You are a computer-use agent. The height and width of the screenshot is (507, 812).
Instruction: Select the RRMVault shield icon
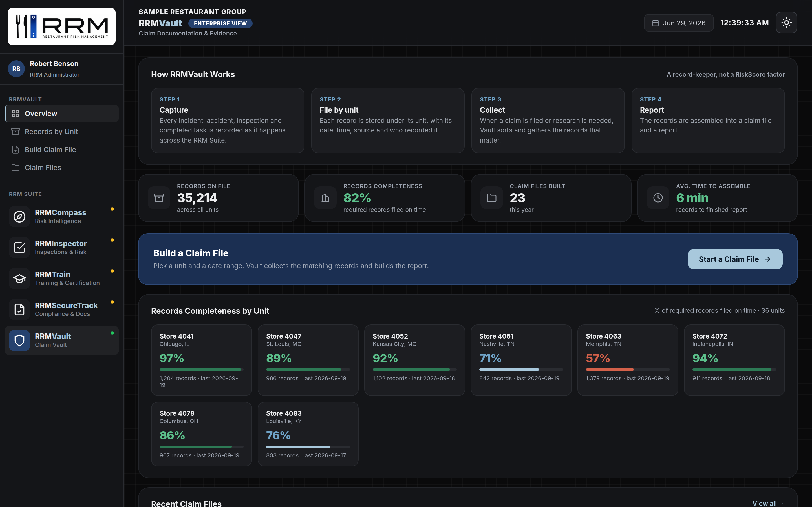(19, 341)
